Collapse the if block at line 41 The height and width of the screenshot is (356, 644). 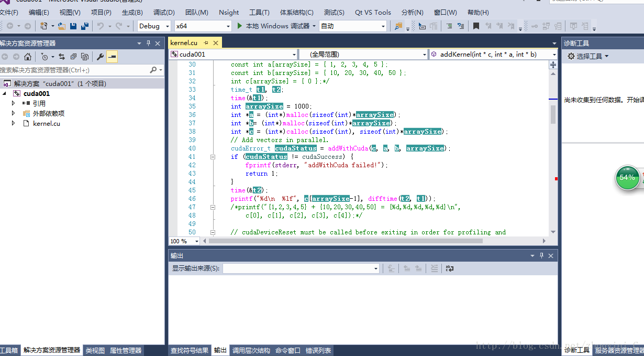coord(213,157)
